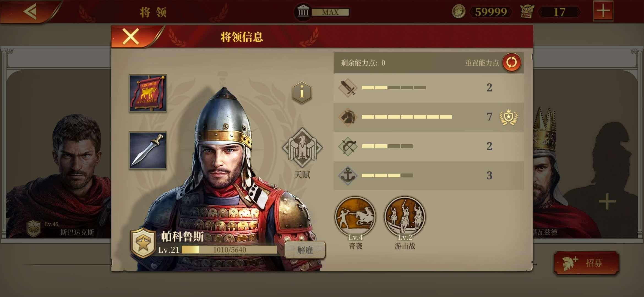The height and width of the screenshot is (297, 644).
Task: Select the cavalry horse attribute icon
Action: (348, 117)
